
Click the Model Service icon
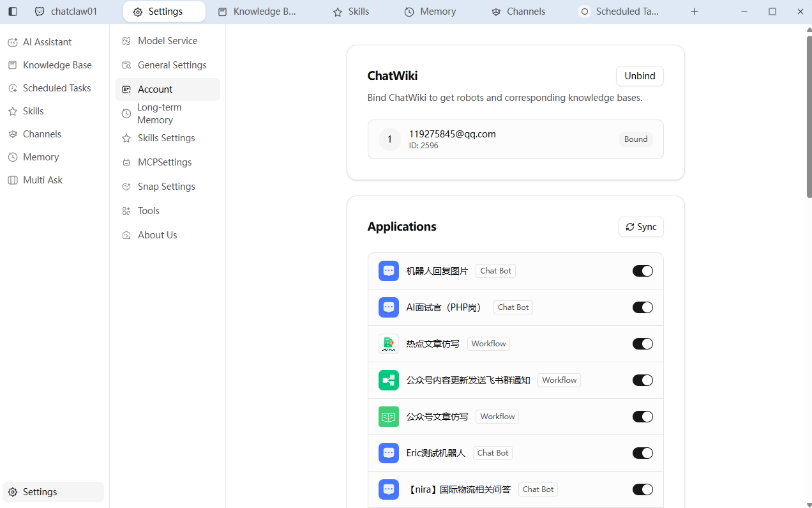pyautogui.click(x=126, y=41)
